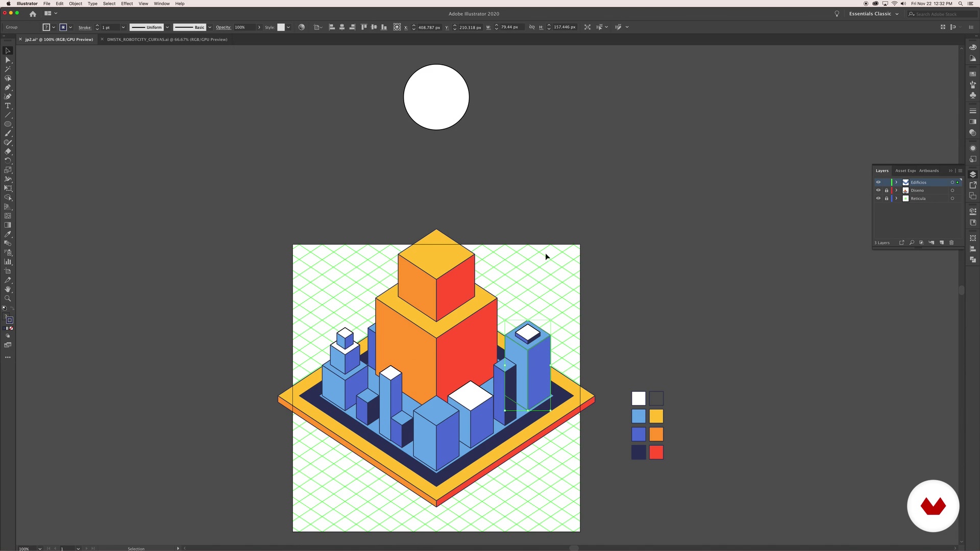Screen dimensions: 980x551
Task: Hide the Edificios layer
Action: pyautogui.click(x=878, y=182)
